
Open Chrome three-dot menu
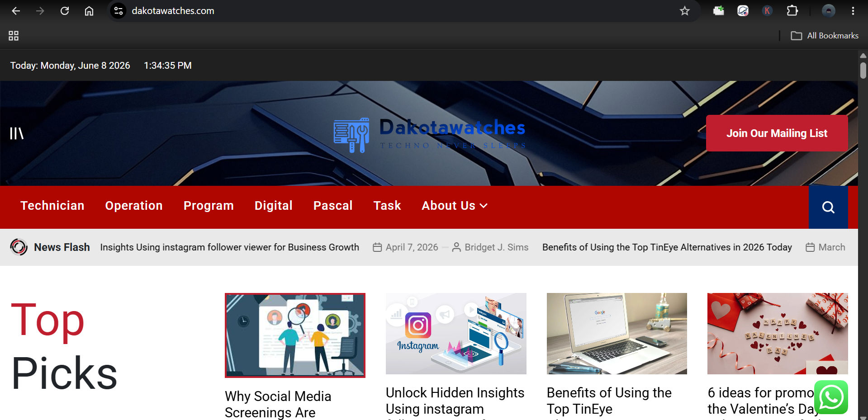pyautogui.click(x=853, y=11)
